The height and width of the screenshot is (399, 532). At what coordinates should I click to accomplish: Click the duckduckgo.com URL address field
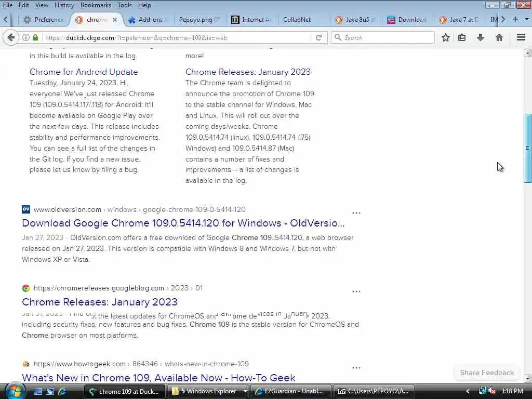pyautogui.click(x=177, y=37)
